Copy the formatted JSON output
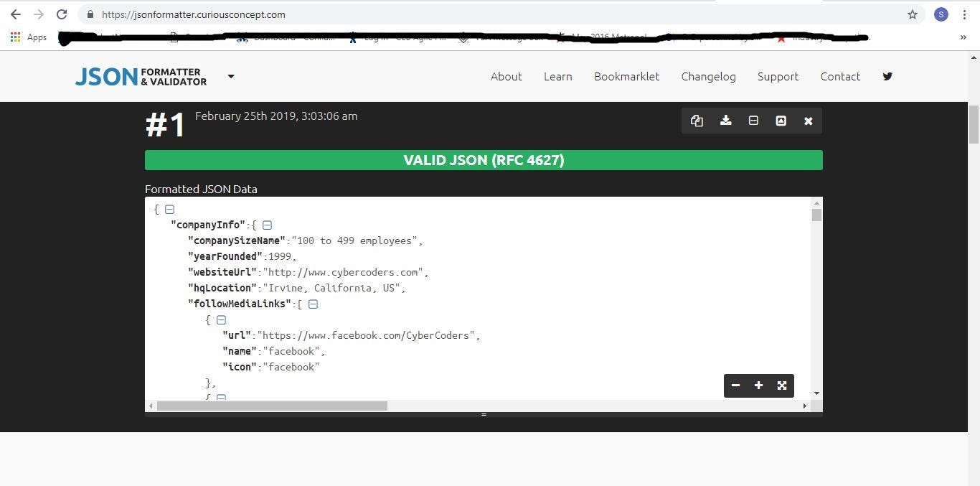The height and width of the screenshot is (486, 980). point(697,121)
